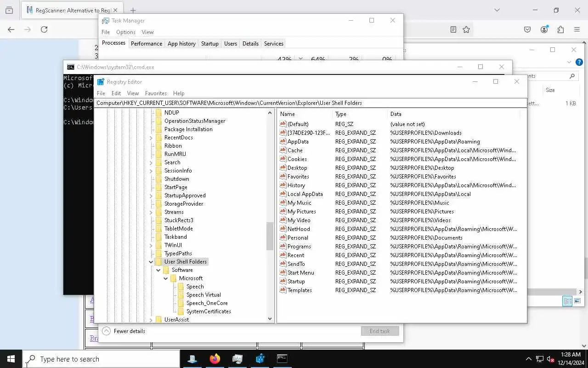Select the Favorites value row

[x=400, y=176]
